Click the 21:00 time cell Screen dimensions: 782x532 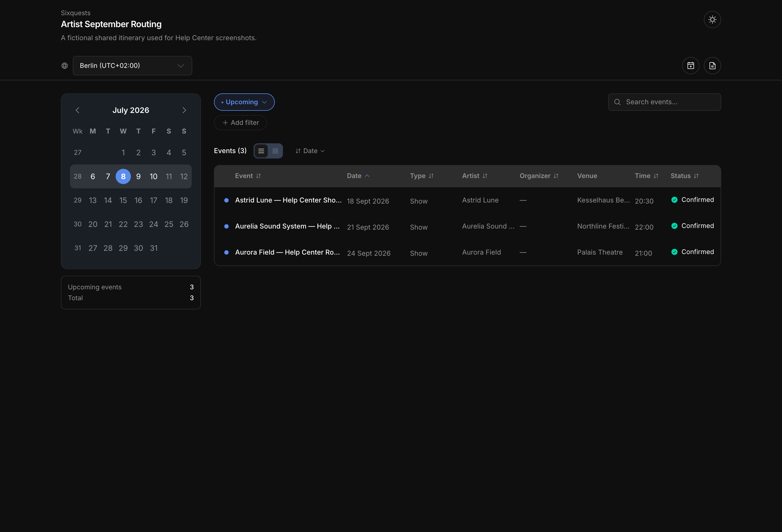643,253
